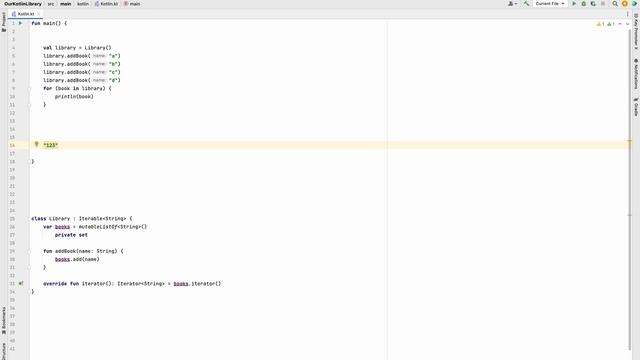Run the current file with green play button

(x=574, y=4)
